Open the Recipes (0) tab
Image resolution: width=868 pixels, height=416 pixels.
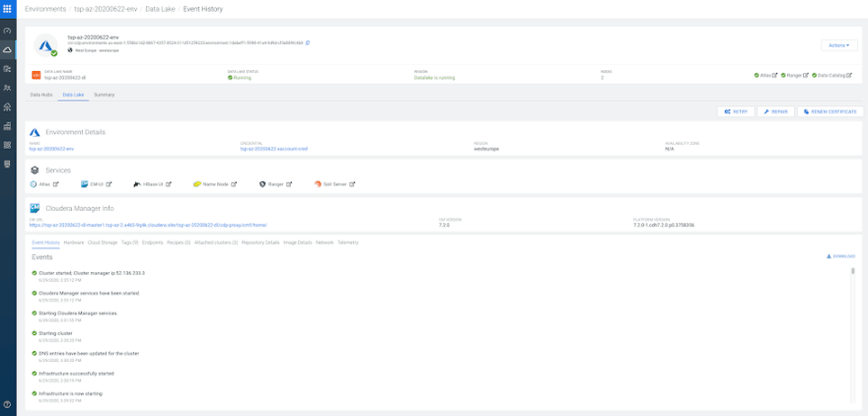(179, 243)
